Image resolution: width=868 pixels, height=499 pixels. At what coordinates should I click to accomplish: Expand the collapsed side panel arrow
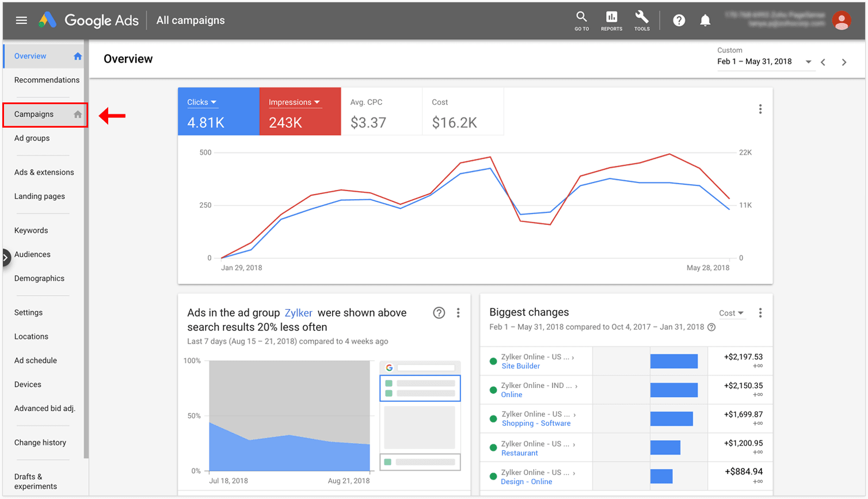pos(6,257)
